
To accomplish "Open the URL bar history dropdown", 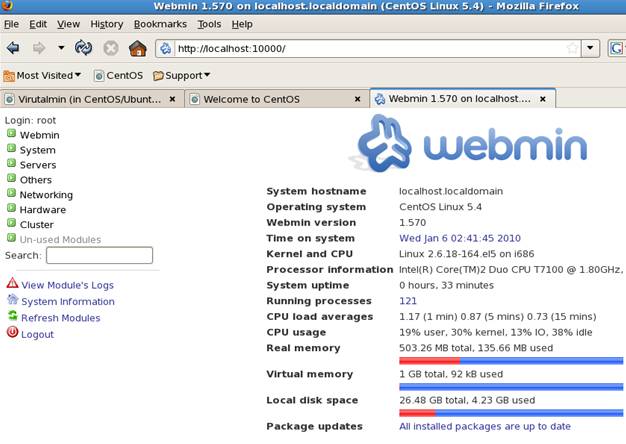I will [590, 48].
